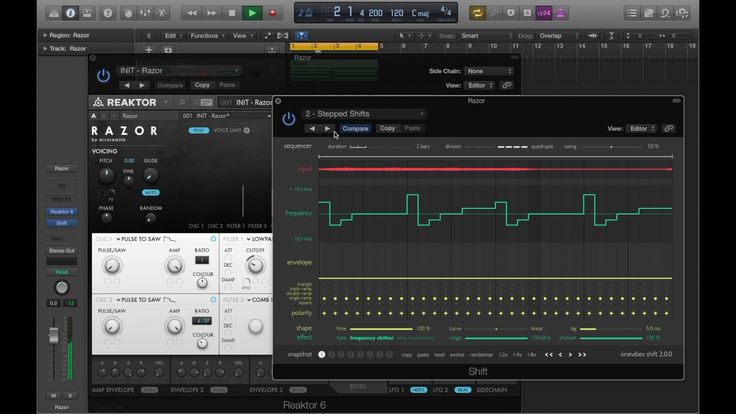Click Copy in Shift plugin header
Viewport: 736px width, 414px height.
[387, 128]
